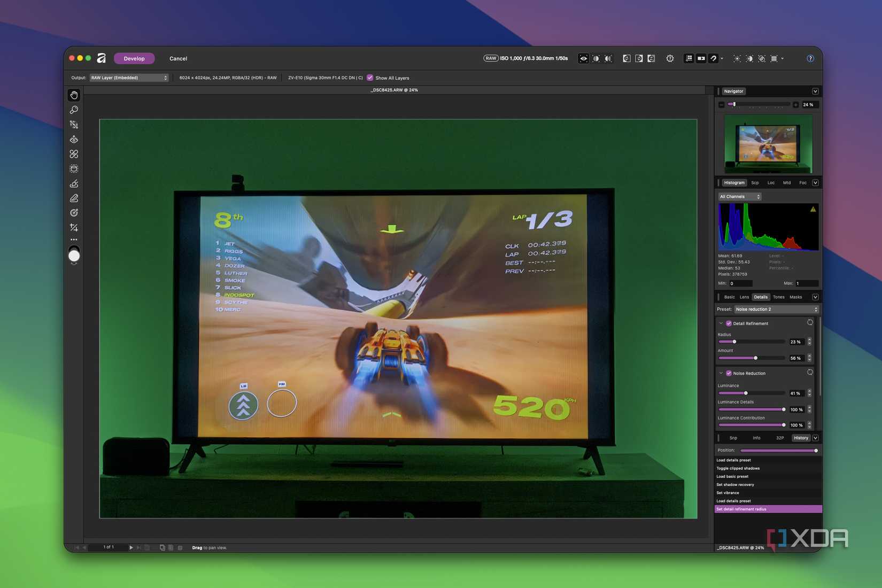This screenshot has width=882, height=588.
Task: Switch to the Basic tab
Action: (x=729, y=297)
